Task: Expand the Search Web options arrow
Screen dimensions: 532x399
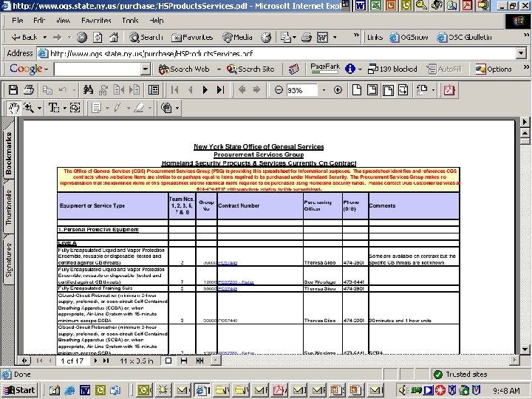Action: click(219, 69)
